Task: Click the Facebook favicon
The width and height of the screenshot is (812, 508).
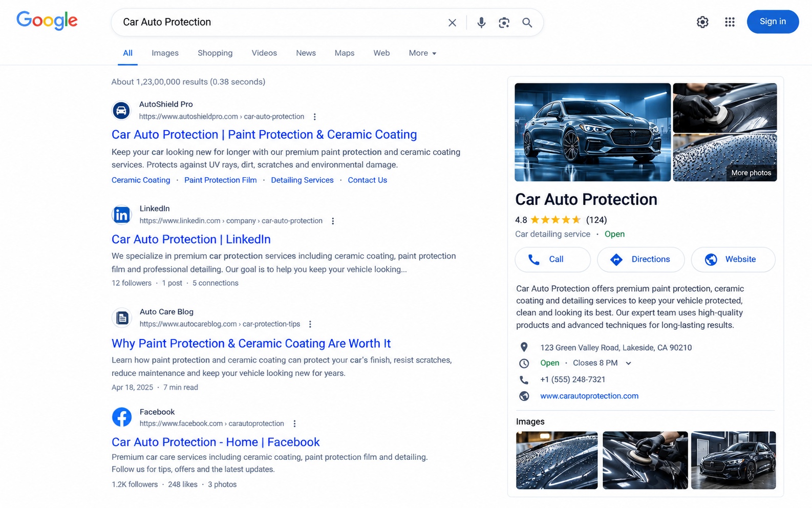Action: coord(121,417)
